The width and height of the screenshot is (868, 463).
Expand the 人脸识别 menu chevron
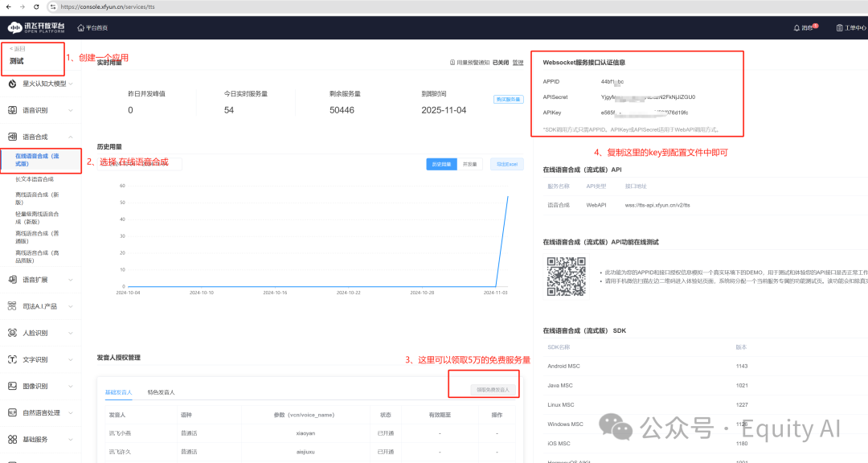coord(70,333)
